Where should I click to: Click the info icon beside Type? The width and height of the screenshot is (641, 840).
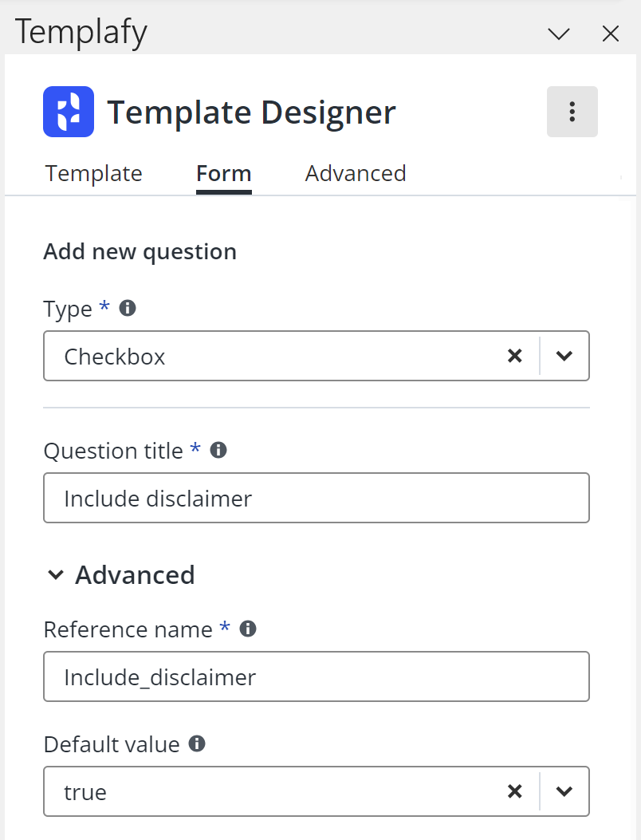127,308
